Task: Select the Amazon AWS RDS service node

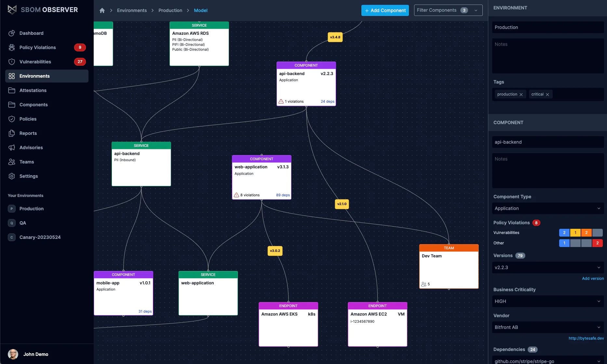Action: 199,44
